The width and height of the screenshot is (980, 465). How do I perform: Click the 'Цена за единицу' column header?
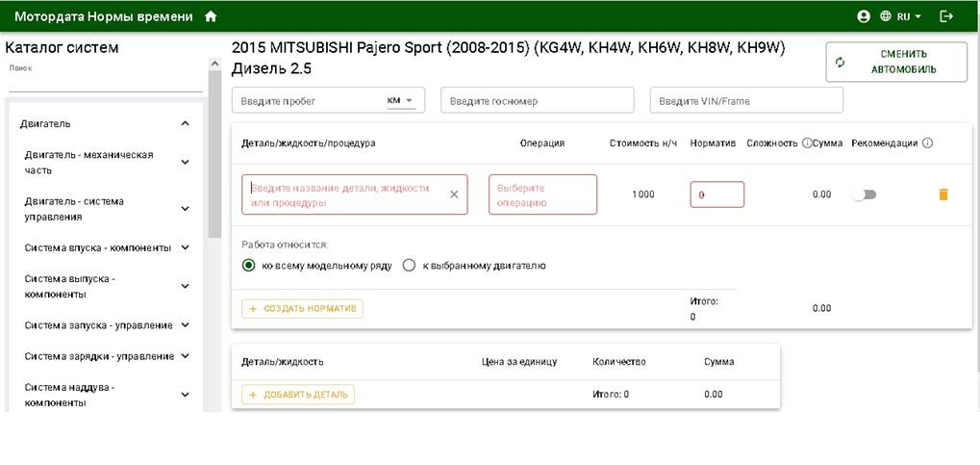point(519,362)
